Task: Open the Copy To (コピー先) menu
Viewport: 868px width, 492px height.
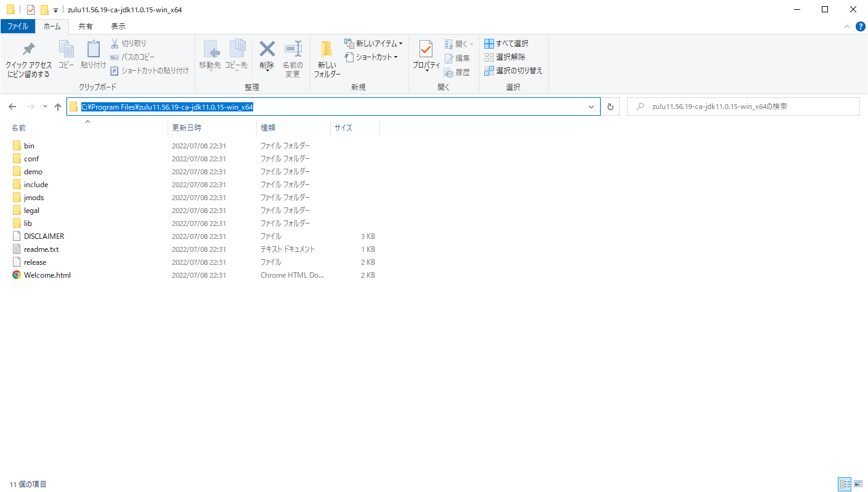Action: tap(236, 57)
